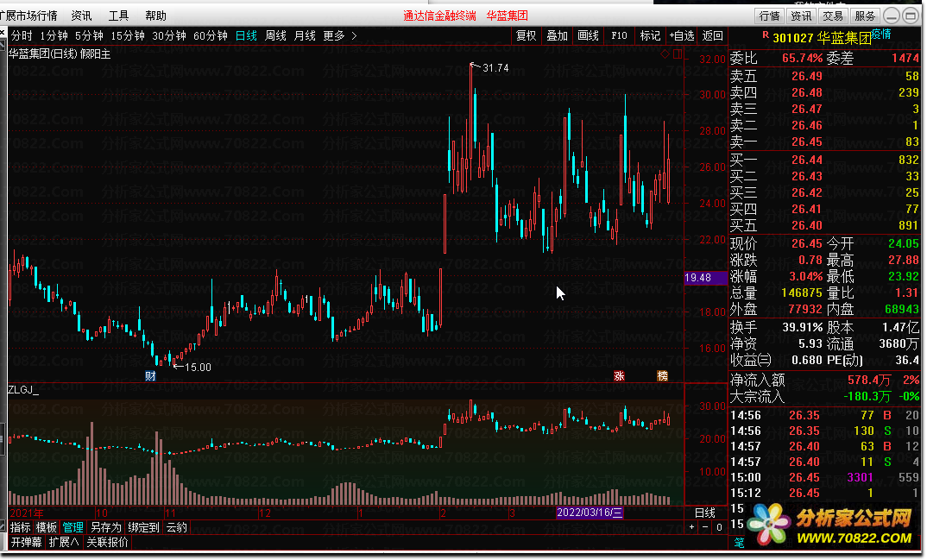Viewport: 927px width, 560px height.
Task: Click the 榜 marker on the chart
Action: (663, 375)
